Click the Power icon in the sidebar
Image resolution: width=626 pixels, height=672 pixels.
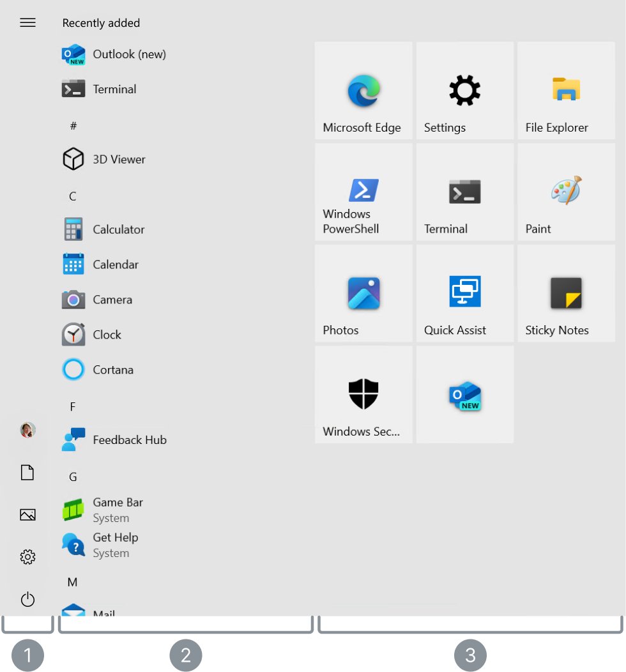[28, 599]
